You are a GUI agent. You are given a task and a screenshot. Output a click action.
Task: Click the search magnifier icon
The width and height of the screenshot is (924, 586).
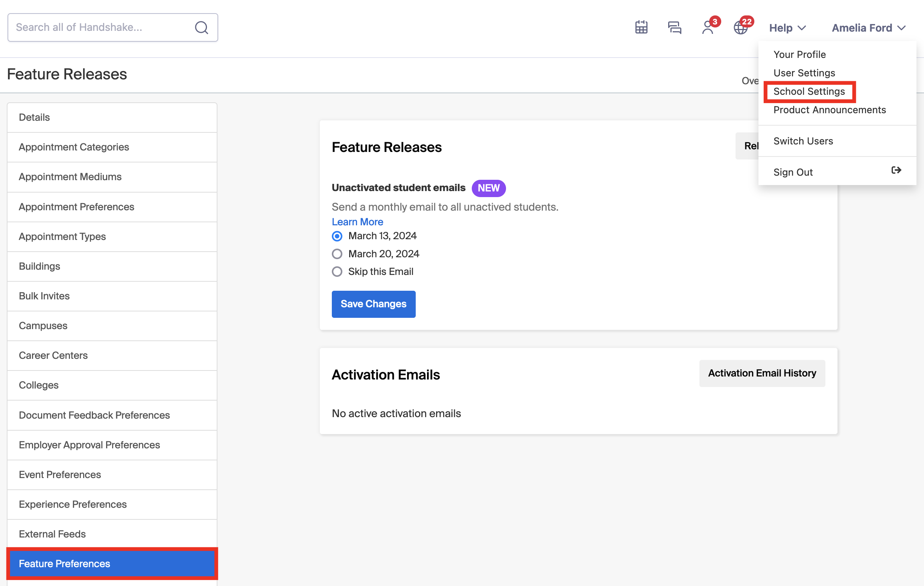coord(201,27)
